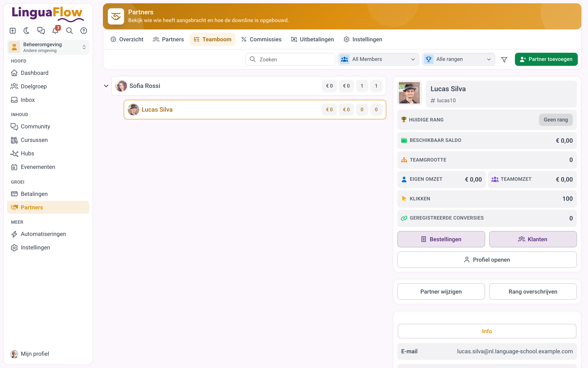Collapse the sidebar with the panel icon
Image resolution: width=588 pixels, height=368 pixels.
pos(13,31)
